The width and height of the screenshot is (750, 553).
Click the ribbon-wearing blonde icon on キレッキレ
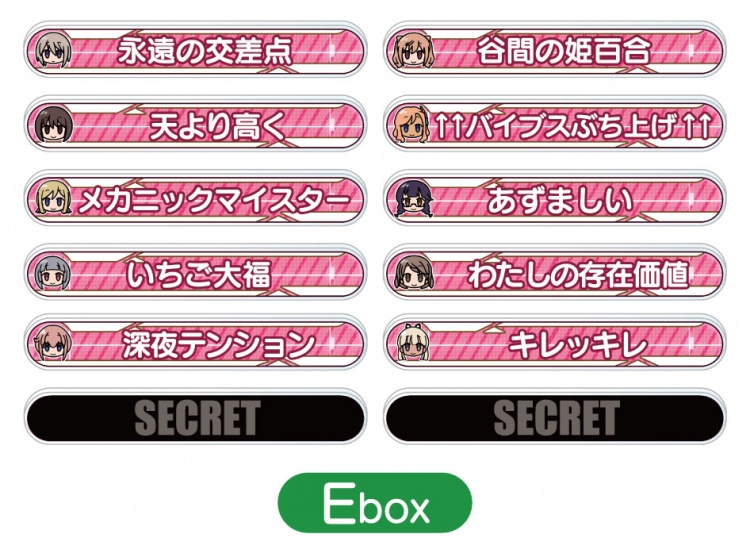[414, 343]
